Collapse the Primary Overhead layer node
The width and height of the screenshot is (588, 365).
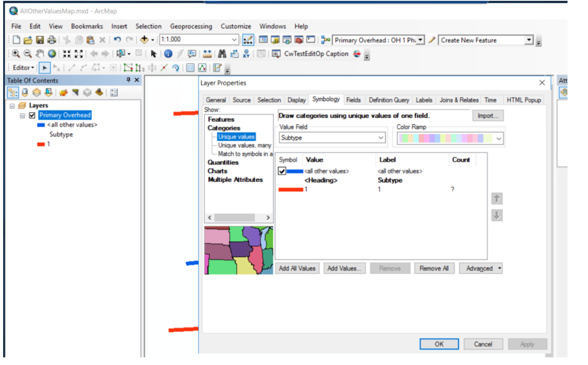22,116
